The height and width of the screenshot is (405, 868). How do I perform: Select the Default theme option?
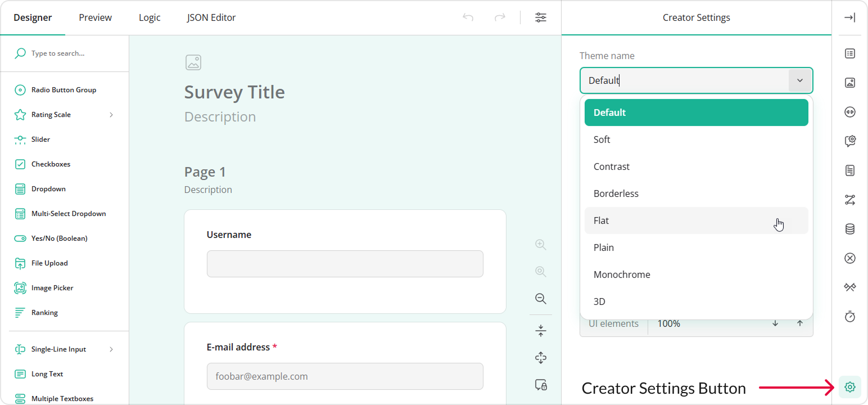(697, 112)
